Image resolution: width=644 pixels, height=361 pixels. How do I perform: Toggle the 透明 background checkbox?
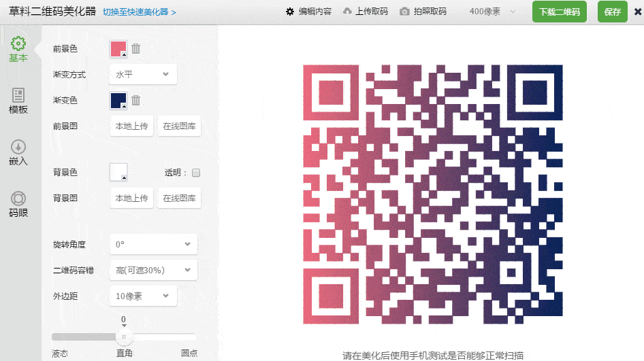pyautogui.click(x=196, y=173)
